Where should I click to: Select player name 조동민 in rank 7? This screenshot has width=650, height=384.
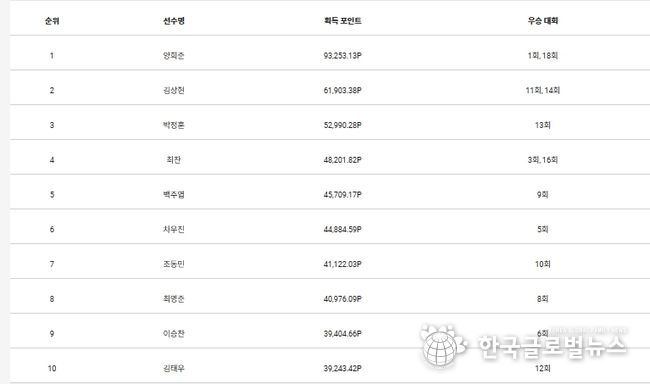coord(174,264)
